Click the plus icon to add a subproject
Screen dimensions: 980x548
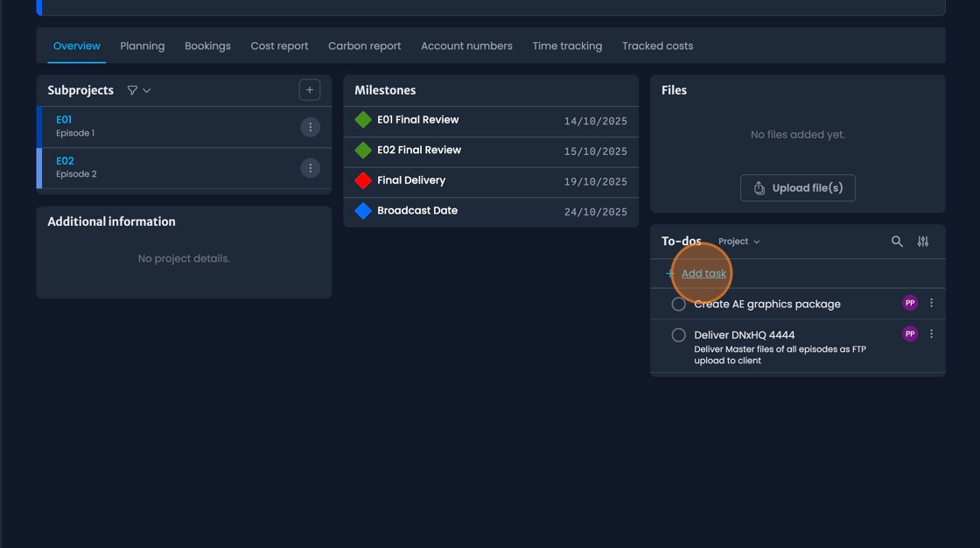pos(310,88)
